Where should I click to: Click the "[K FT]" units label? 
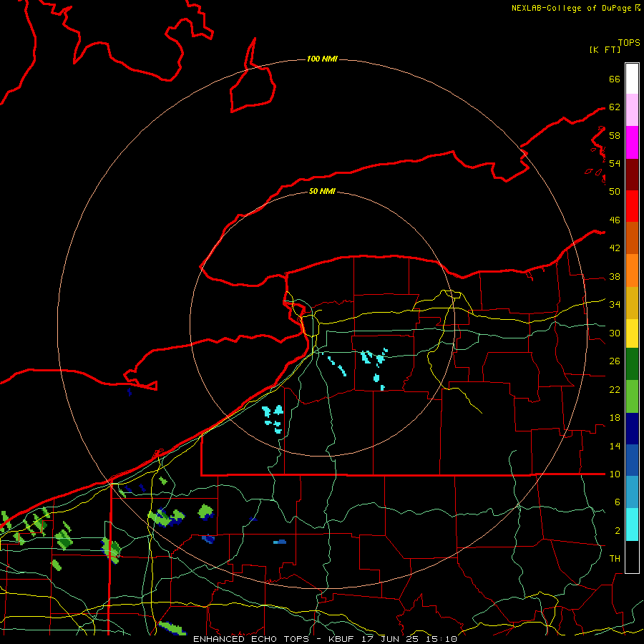(x=605, y=50)
